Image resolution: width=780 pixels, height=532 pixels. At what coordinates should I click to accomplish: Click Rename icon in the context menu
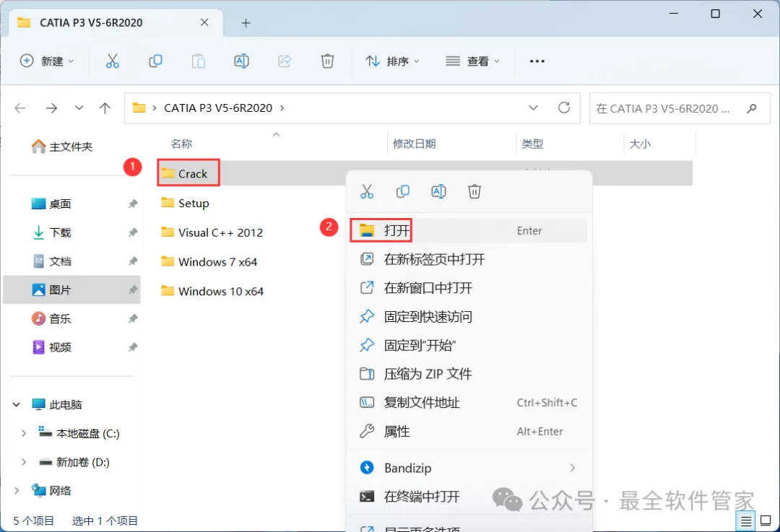[439, 191]
